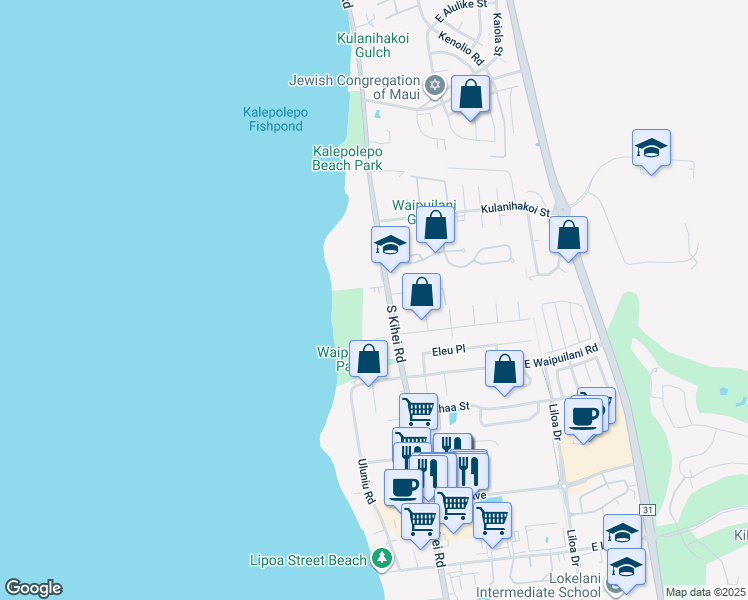Click the Jewish Congregation of Maui label

coord(354,87)
